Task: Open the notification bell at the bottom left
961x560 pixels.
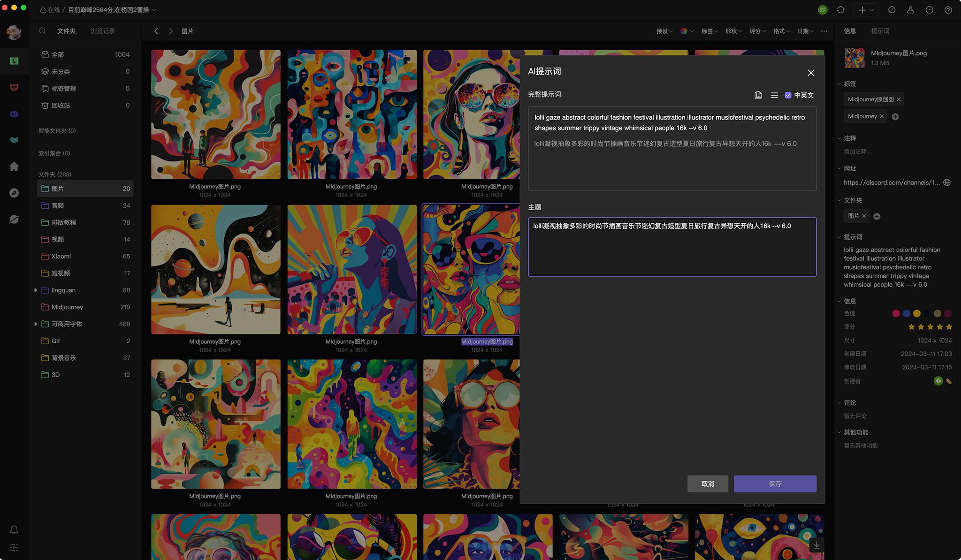Action: (x=14, y=530)
